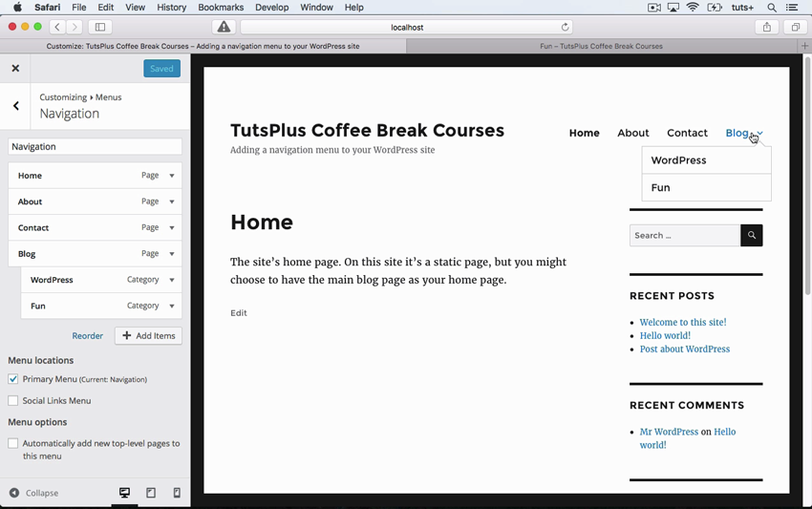Close the WordPress Customizer with the X
This screenshot has width=812, height=509.
coord(15,69)
